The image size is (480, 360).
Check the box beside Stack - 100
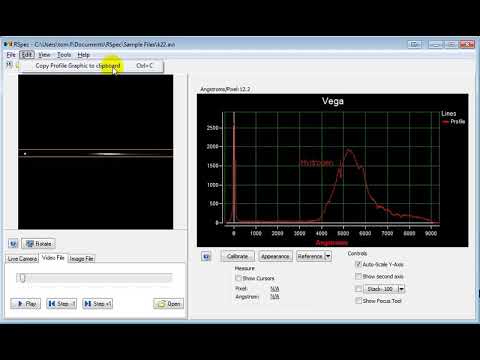(358, 289)
